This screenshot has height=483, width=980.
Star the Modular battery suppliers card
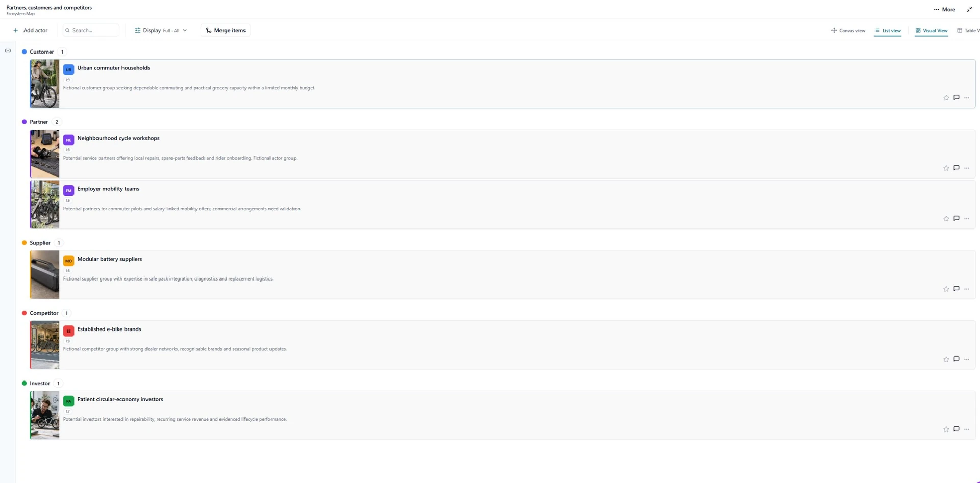coord(946,289)
